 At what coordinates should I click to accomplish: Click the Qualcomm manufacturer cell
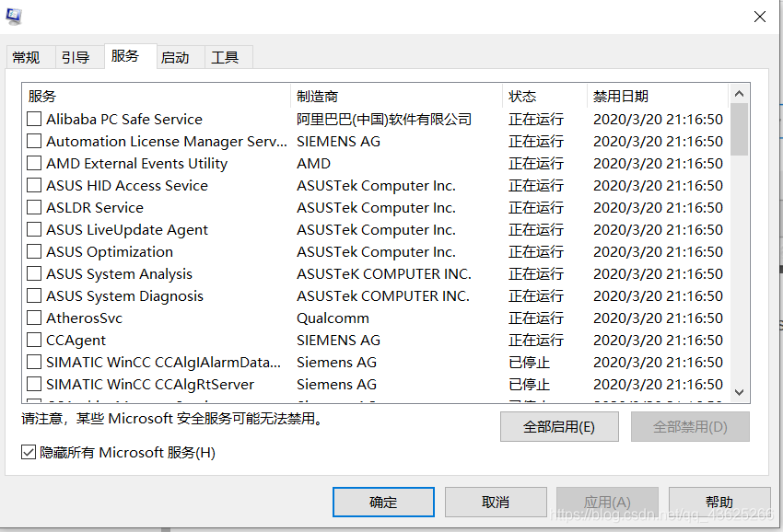(333, 318)
